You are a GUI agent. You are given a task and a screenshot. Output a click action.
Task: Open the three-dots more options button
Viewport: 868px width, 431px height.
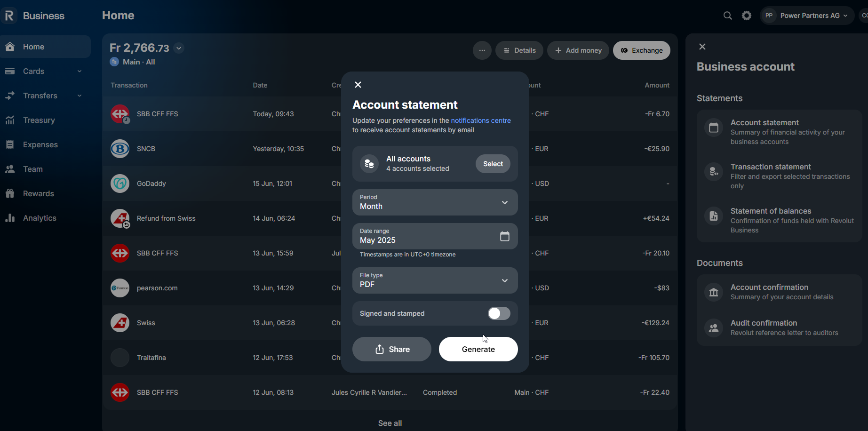tap(482, 50)
